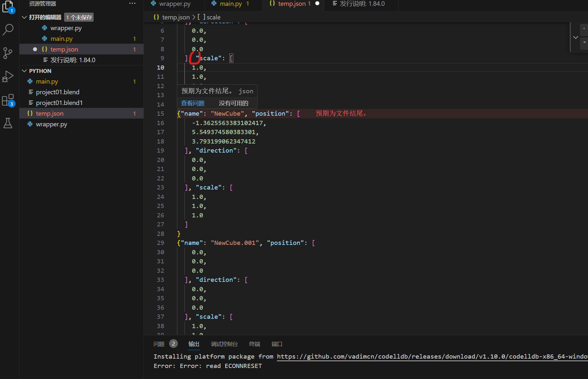Open the Explorer view icon
This screenshot has height=379, width=588.
pyautogui.click(x=8, y=6)
